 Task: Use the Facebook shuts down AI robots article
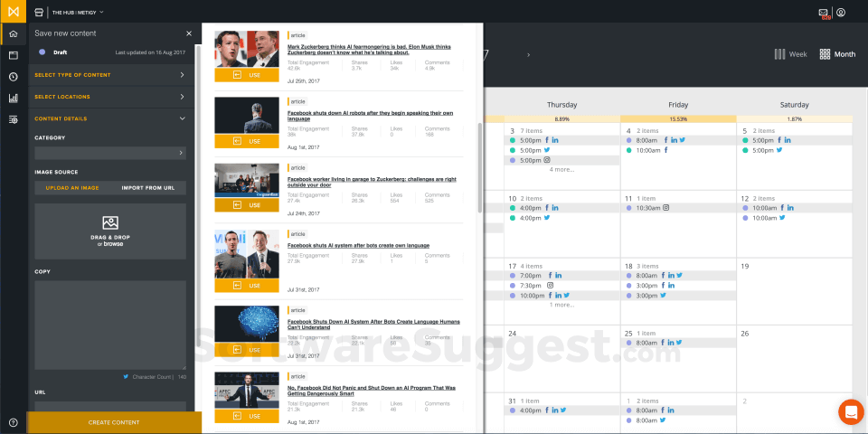pos(247,141)
